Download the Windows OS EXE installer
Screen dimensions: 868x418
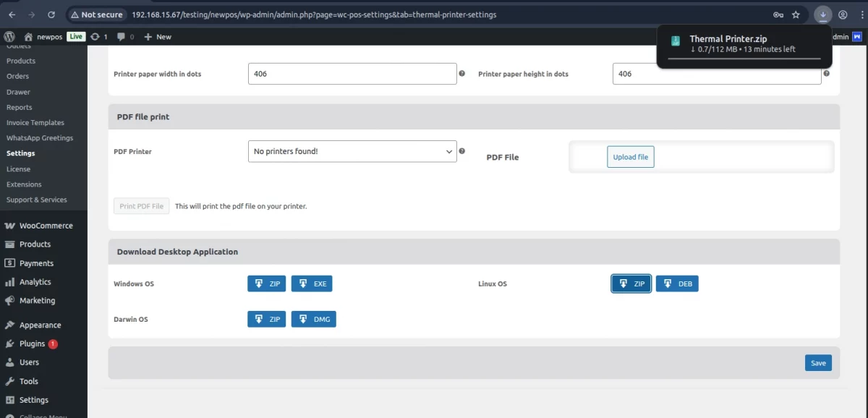pyautogui.click(x=312, y=283)
